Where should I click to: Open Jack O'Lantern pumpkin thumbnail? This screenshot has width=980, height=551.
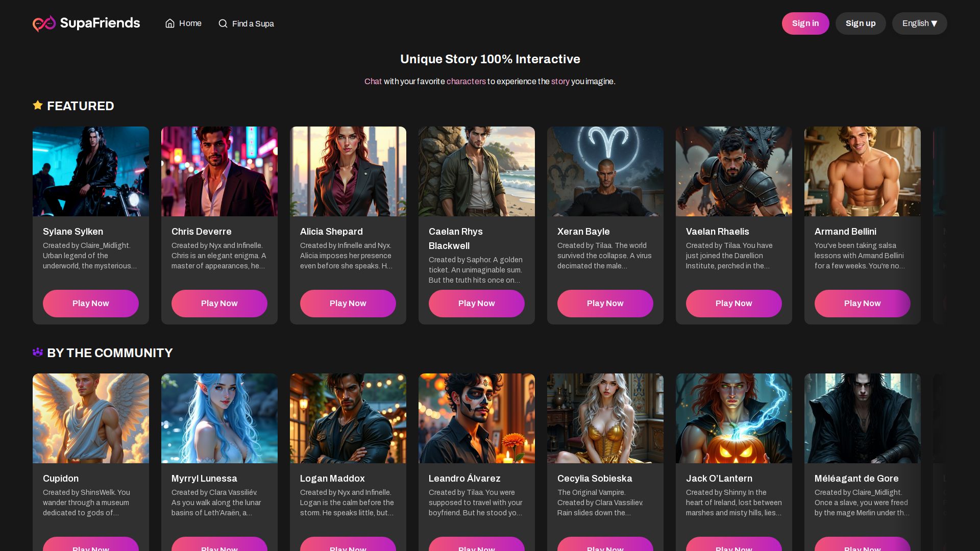click(734, 418)
